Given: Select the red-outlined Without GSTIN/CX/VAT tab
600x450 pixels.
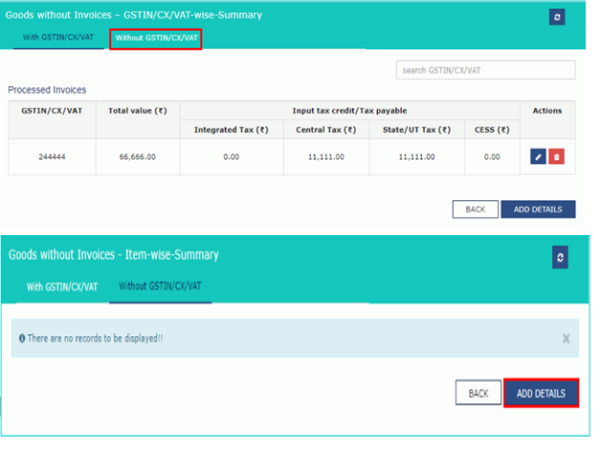Looking at the screenshot, I should coord(156,39).
